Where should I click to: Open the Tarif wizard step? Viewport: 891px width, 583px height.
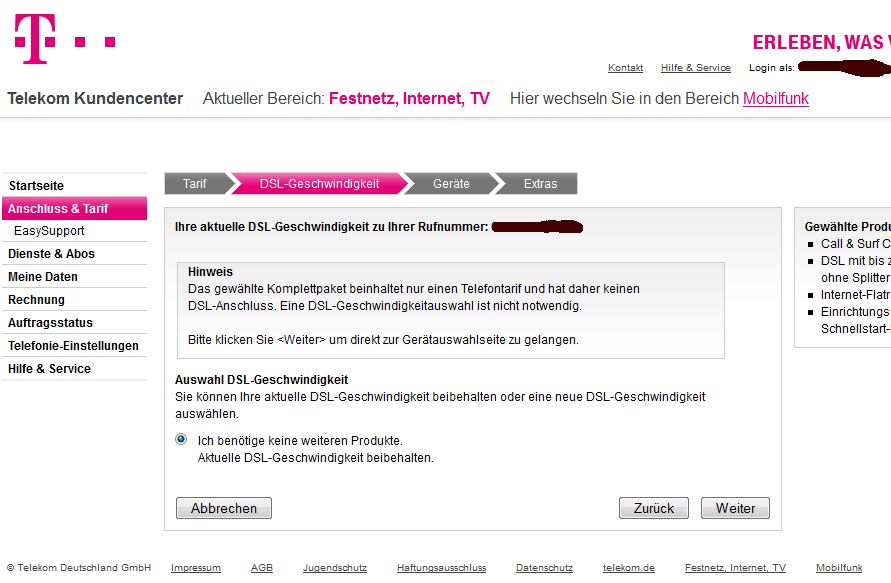195,184
